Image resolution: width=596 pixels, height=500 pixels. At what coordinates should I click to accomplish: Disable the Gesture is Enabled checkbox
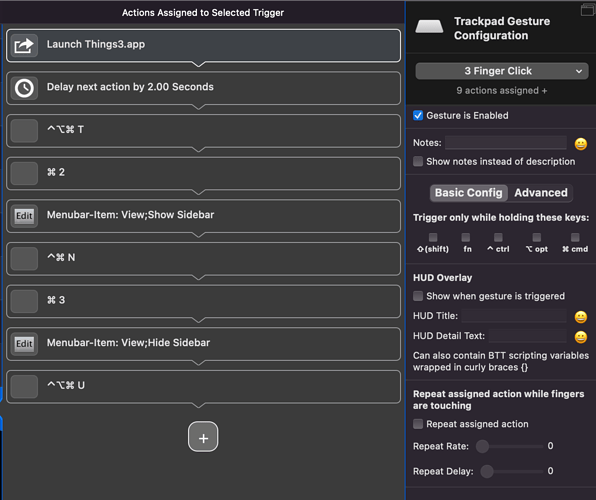pos(418,115)
